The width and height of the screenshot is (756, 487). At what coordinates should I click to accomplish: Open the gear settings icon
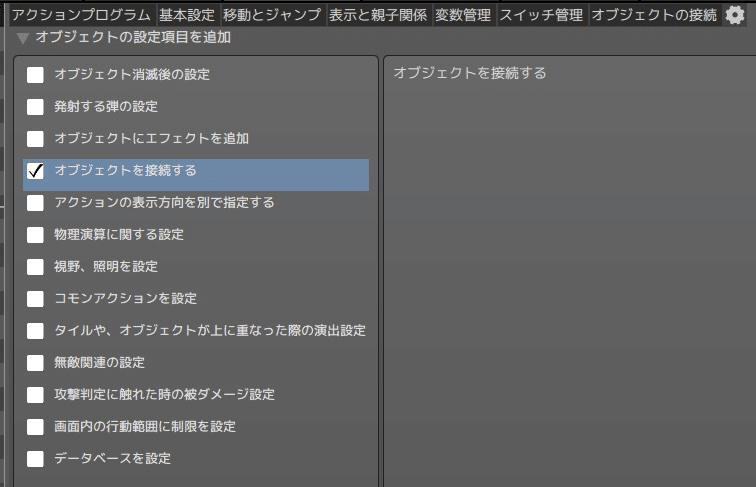[735, 15]
